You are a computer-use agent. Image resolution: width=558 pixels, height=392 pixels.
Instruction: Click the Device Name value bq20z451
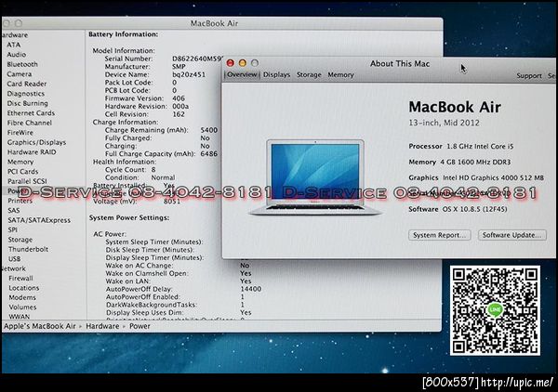pos(189,74)
